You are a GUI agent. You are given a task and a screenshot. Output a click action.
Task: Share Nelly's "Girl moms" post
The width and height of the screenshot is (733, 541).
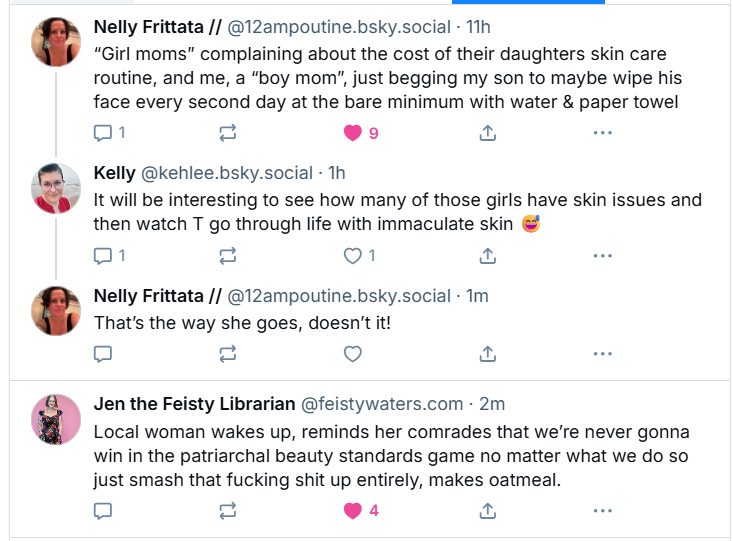488,132
